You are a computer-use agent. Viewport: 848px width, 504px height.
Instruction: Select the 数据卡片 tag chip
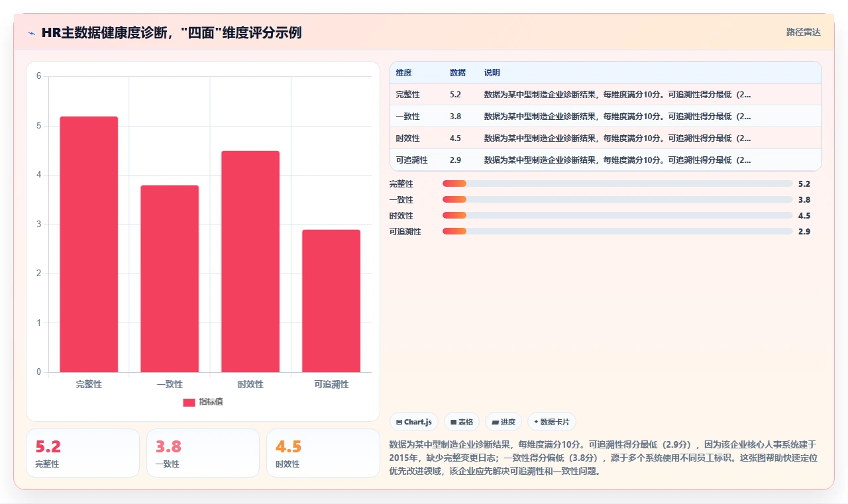pyautogui.click(x=552, y=422)
